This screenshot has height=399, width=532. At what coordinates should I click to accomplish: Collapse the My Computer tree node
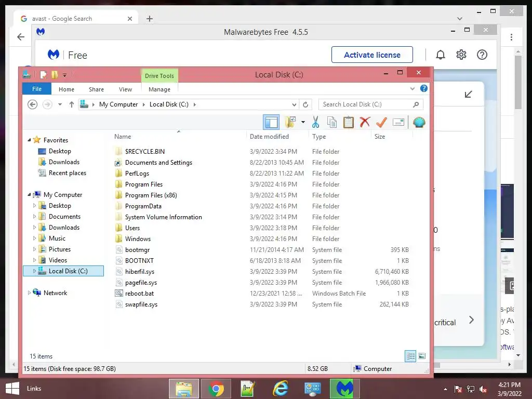[x=29, y=194]
